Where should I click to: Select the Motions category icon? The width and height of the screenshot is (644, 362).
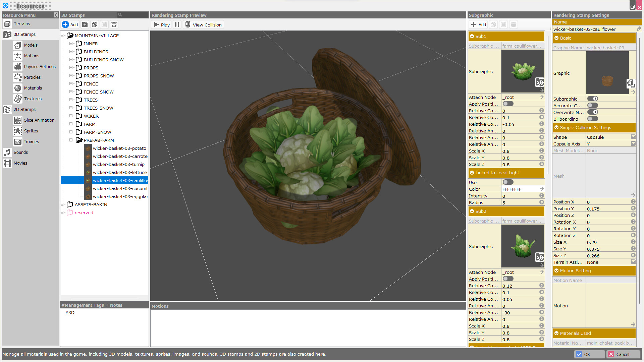tap(18, 56)
